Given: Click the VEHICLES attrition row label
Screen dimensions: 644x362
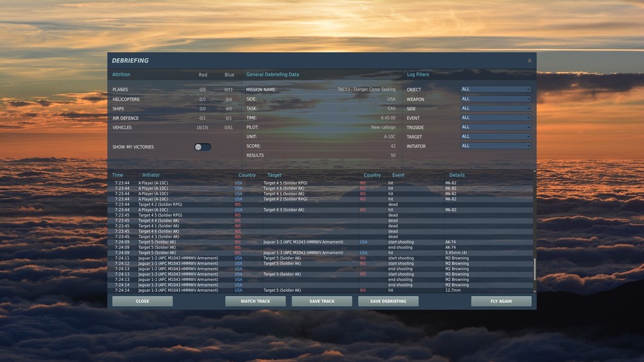Looking at the screenshot, I should [122, 128].
